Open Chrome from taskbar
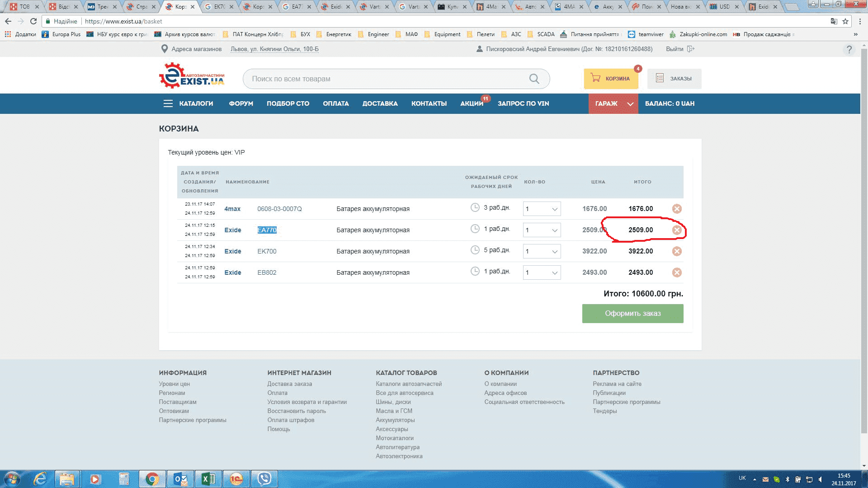 pyautogui.click(x=152, y=479)
